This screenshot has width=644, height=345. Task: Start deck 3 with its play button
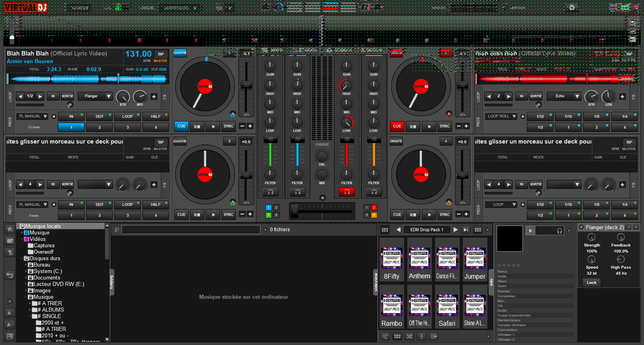[x=213, y=215]
